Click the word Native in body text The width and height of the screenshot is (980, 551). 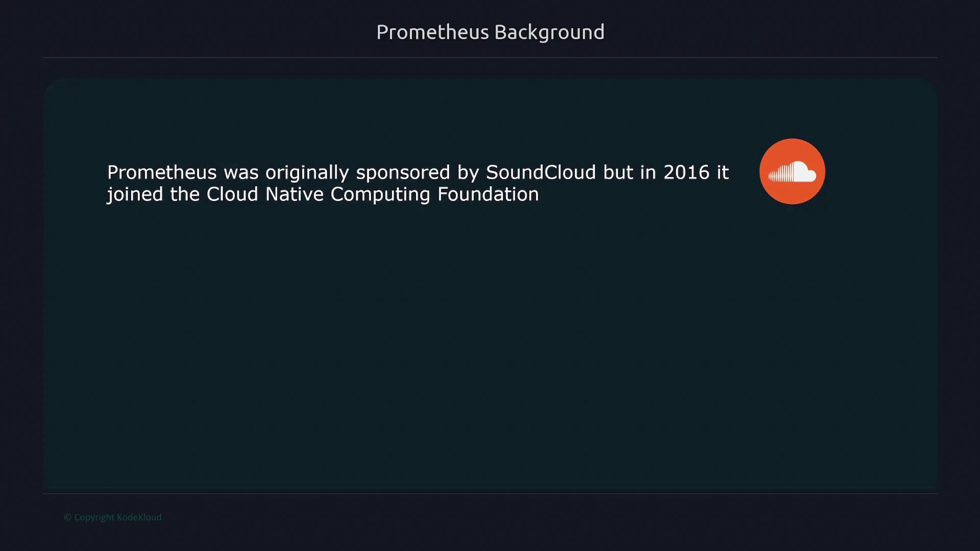pyautogui.click(x=294, y=194)
